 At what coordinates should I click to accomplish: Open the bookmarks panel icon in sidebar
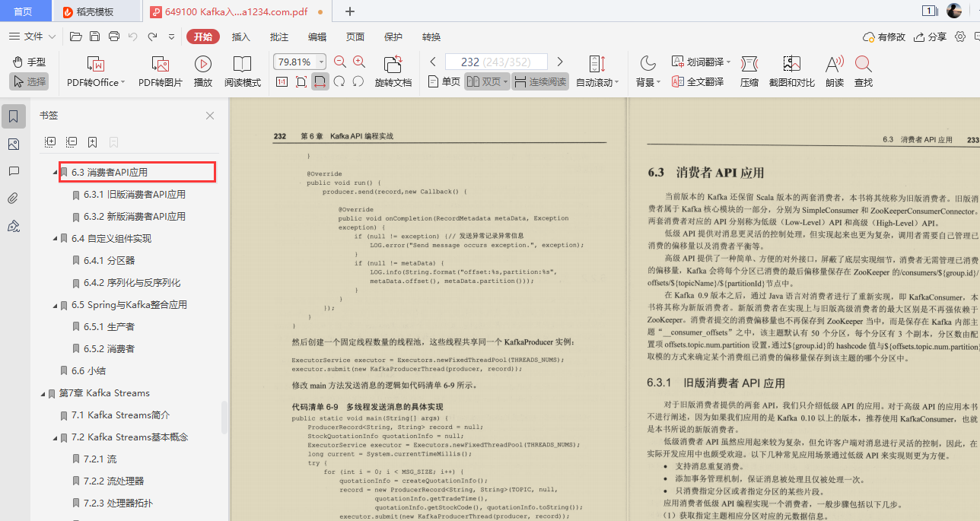pos(12,115)
